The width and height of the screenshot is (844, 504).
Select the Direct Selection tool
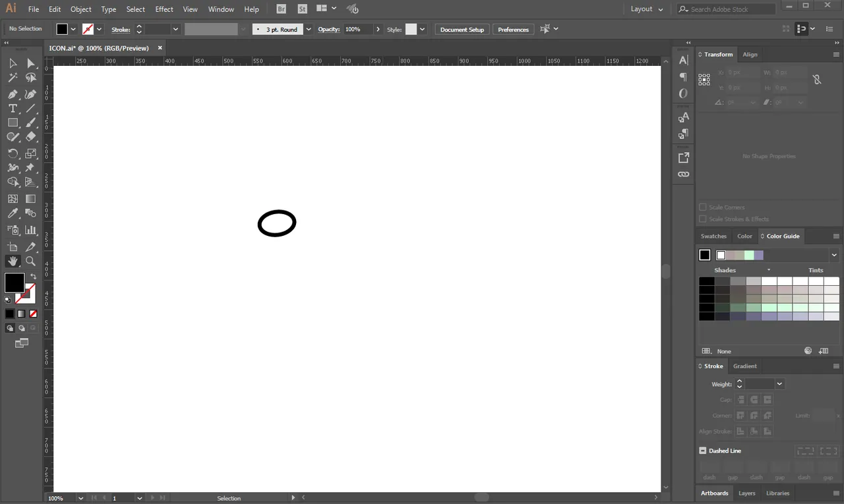[x=30, y=63]
